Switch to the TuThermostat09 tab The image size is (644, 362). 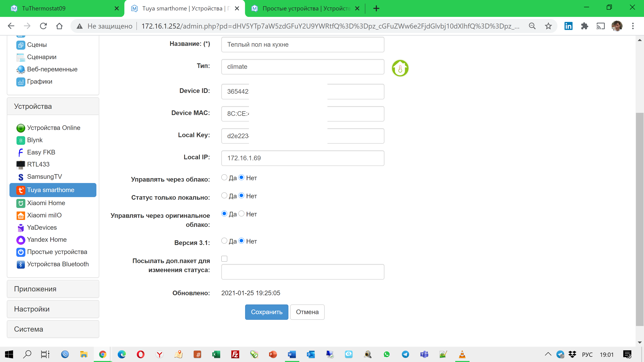tap(44, 8)
